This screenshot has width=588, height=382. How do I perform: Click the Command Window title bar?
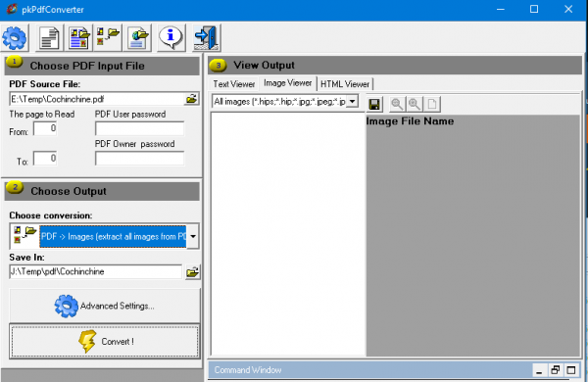click(370, 370)
